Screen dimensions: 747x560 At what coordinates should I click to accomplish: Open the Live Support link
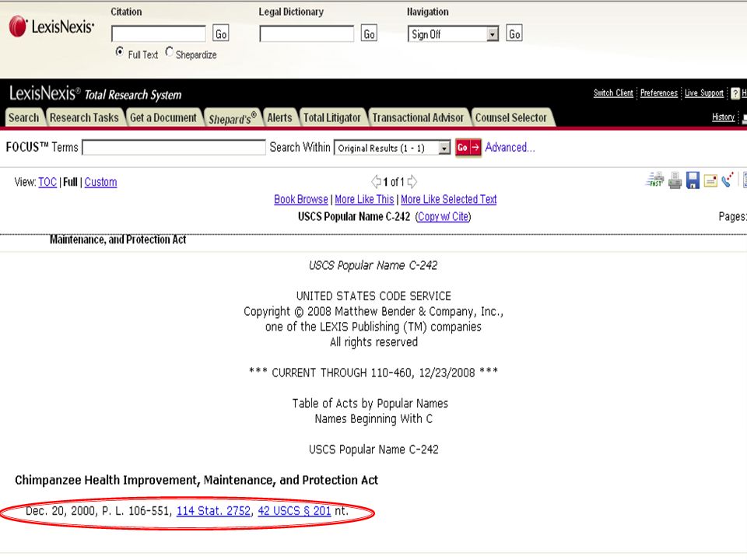point(704,93)
